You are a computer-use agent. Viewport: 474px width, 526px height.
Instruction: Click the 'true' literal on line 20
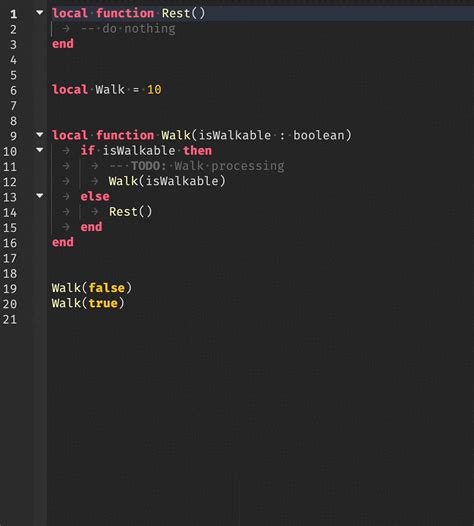tap(103, 303)
